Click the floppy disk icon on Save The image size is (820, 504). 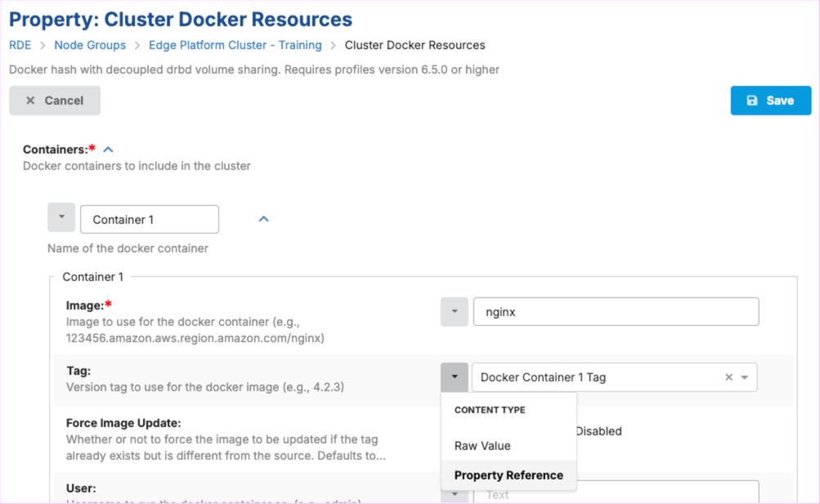pos(751,100)
